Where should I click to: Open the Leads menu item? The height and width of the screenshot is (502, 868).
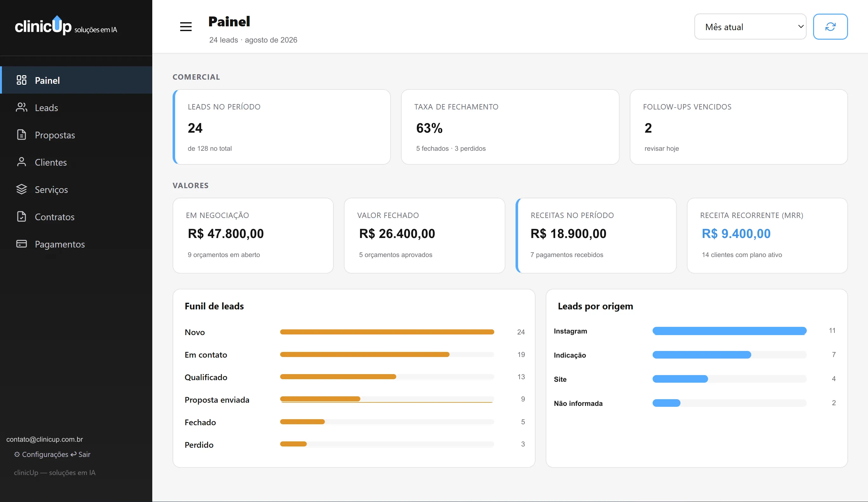tap(76, 108)
